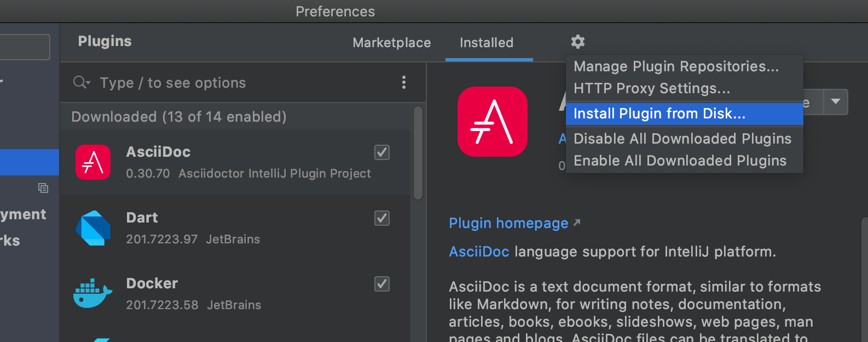Click AsciiDoc version 0.30.70 text
The height and width of the screenshot is (342, 868).
pyautogui.click(x=148, y=174)
